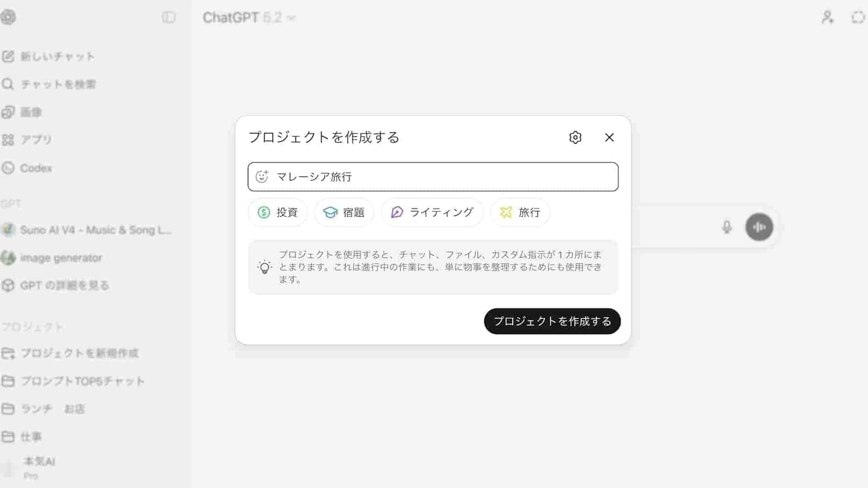Image resolution: width=868 pixels, height=488 pixels.
Task: Open プロンプトTOP5チャット project folder
Action: (73, 381)
